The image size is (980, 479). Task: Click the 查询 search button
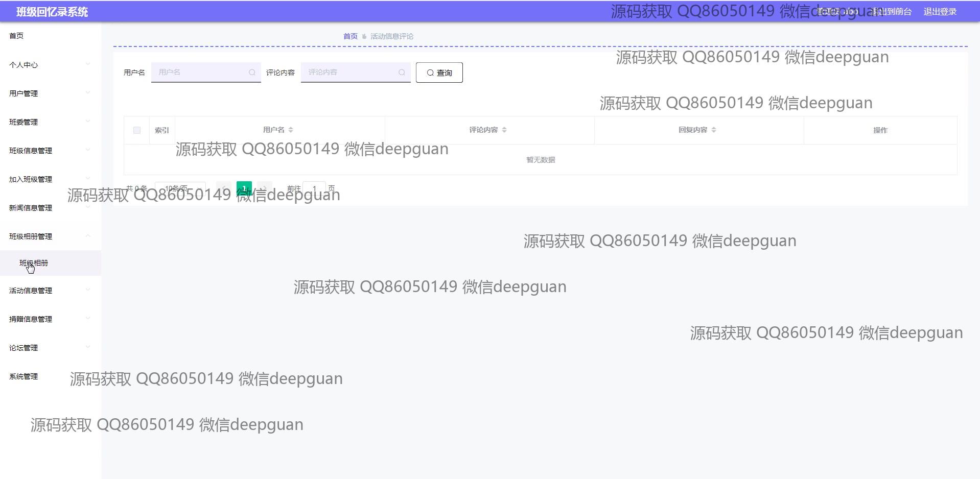click(439, 73)
